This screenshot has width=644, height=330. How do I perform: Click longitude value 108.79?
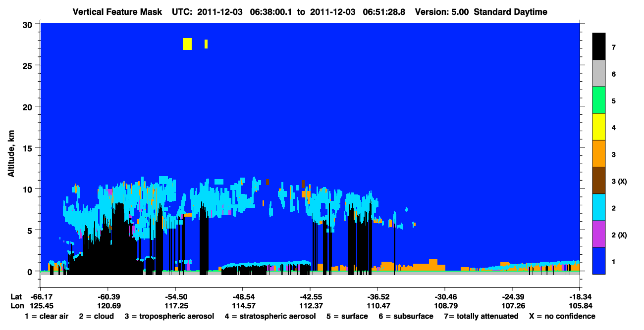(x=445, y=306)
